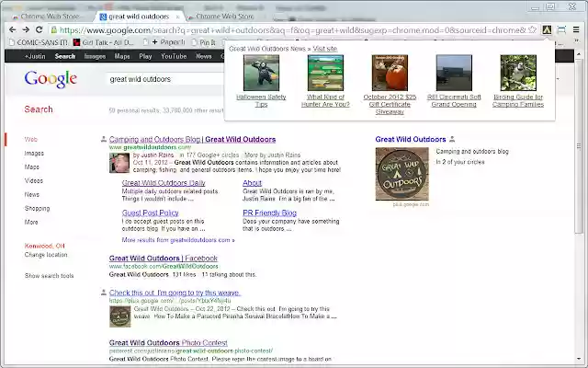
Task: Click the screen capture extension icon
Action: (x=561, y=29)
